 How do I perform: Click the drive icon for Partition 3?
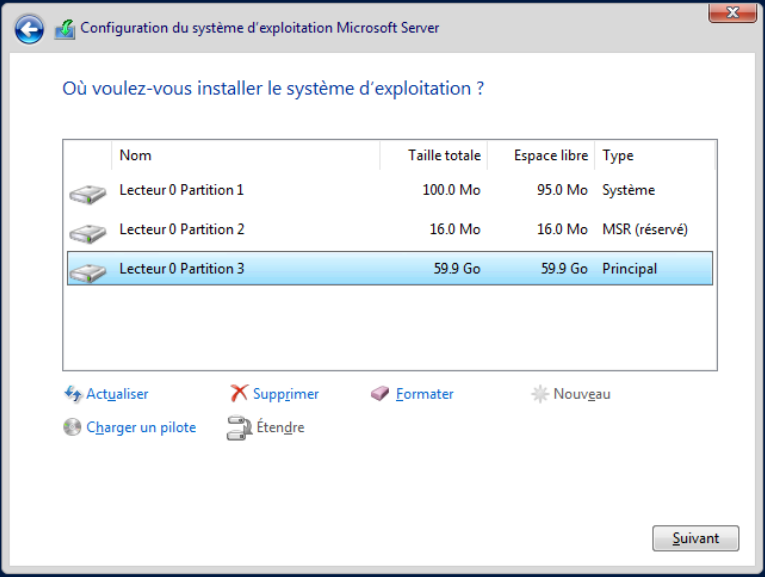click(88, 271)
